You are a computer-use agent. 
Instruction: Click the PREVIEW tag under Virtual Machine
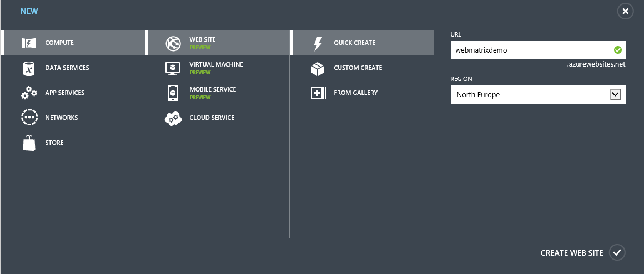pyautogui.click(x=200, y=73)
